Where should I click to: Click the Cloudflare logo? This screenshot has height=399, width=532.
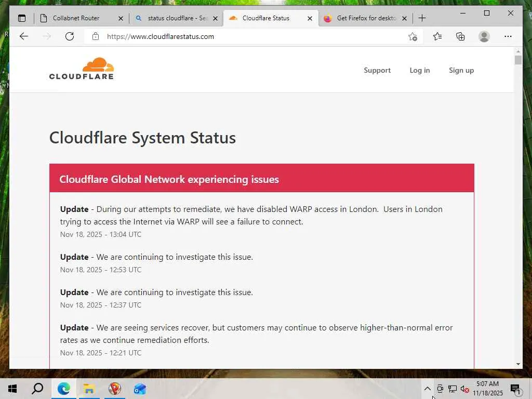82,69
